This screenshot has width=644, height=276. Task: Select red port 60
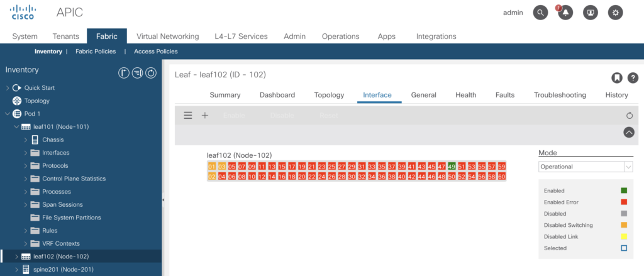pos(501,177)
